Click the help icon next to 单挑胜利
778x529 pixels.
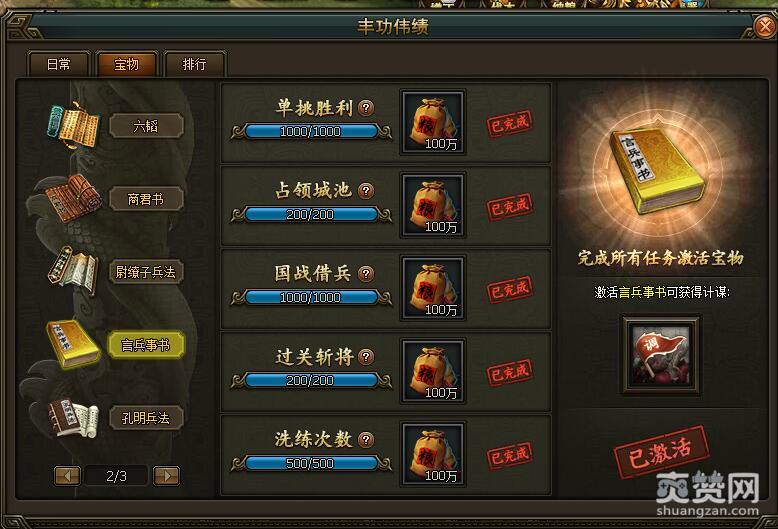[366, 107]
